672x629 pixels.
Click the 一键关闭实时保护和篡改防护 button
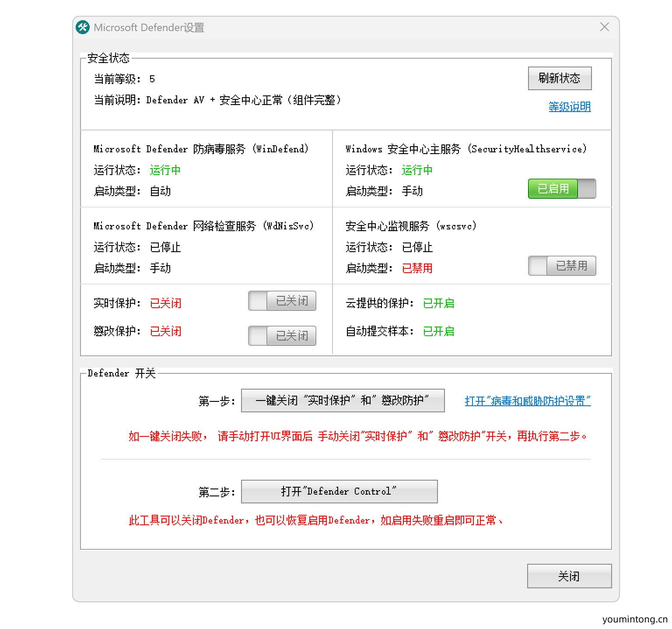(343, 400)
